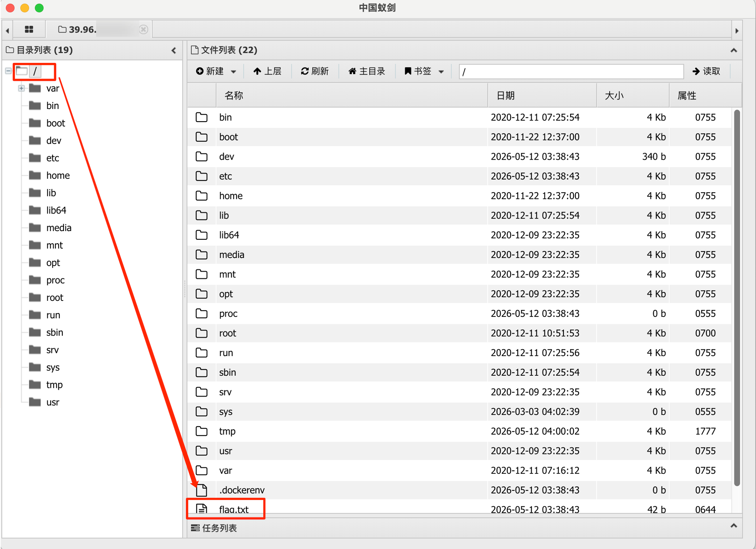Select the flag.txt file name
Screen dimensions: 756x549
234,509
